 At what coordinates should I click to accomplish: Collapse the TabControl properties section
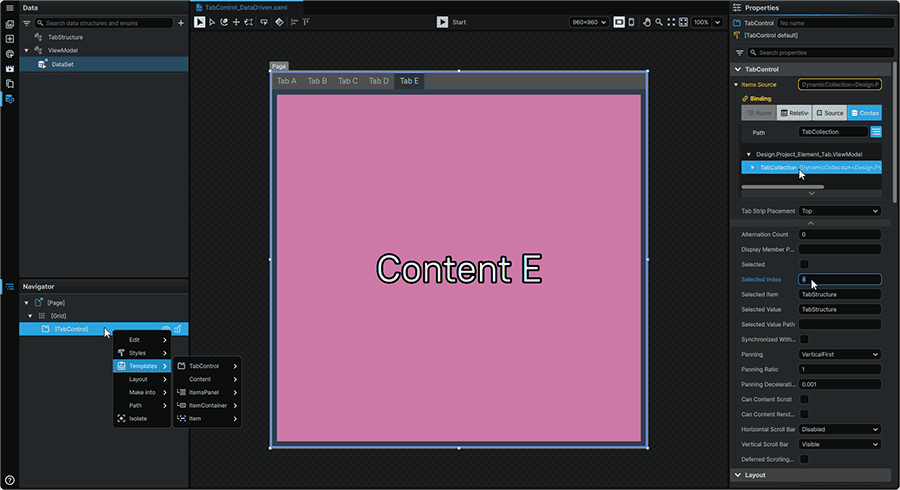738,69
